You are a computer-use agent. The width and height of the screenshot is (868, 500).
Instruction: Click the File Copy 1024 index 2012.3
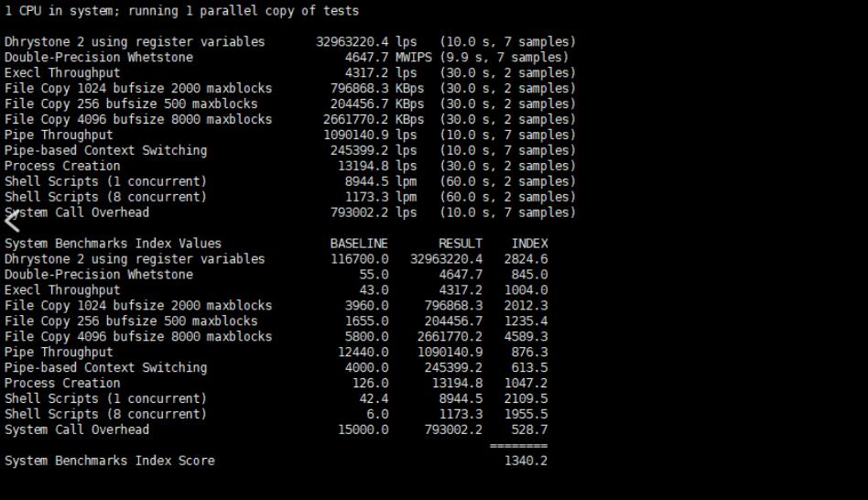[526, 306]
